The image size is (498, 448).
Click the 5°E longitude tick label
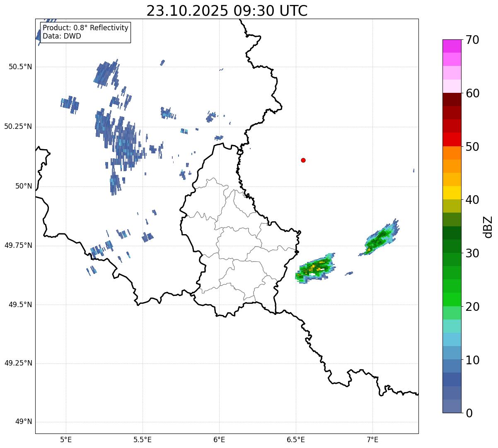coord(66,439)
